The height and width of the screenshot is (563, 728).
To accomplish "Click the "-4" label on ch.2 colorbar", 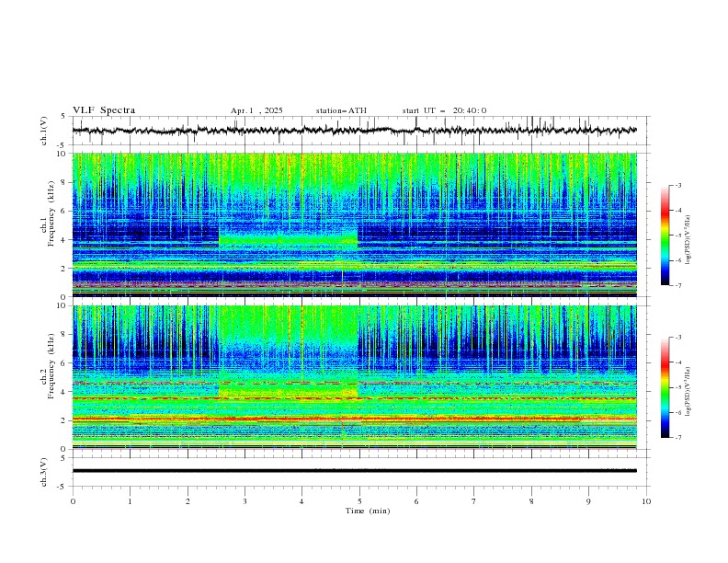I will (x=678, y=362).
